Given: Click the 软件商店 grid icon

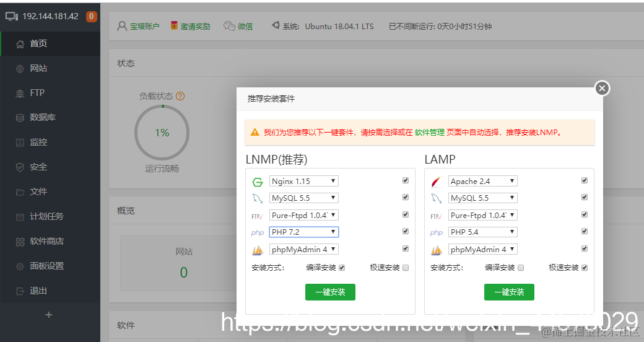Looking at the screenshot, I should click(20, 242).
